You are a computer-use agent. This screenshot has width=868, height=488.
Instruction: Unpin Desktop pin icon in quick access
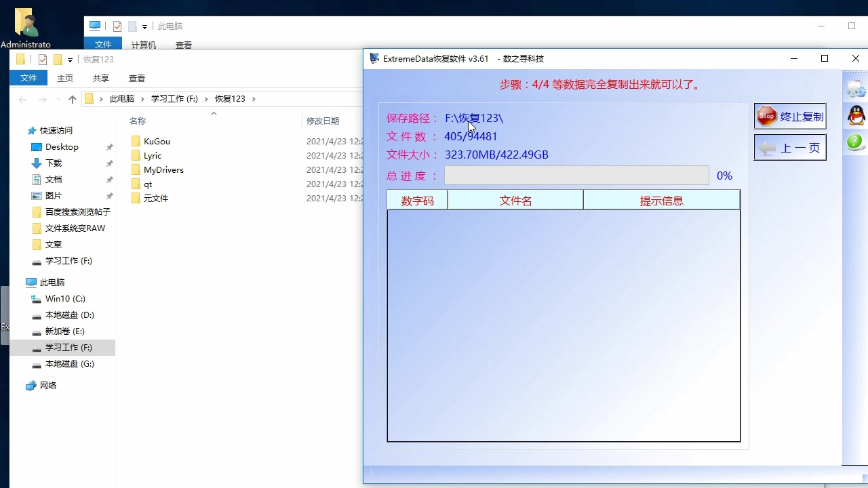pyautogui.click(x=109, y=147)
